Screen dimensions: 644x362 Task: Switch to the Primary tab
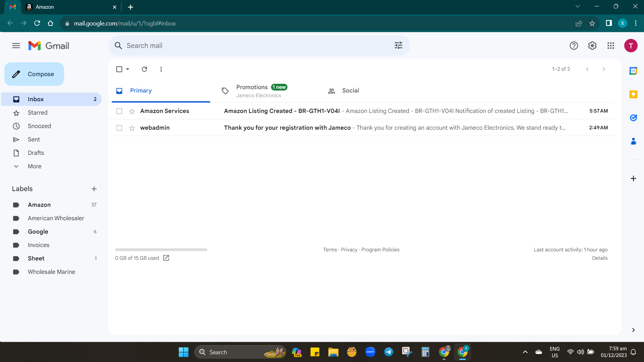(161, 90)
